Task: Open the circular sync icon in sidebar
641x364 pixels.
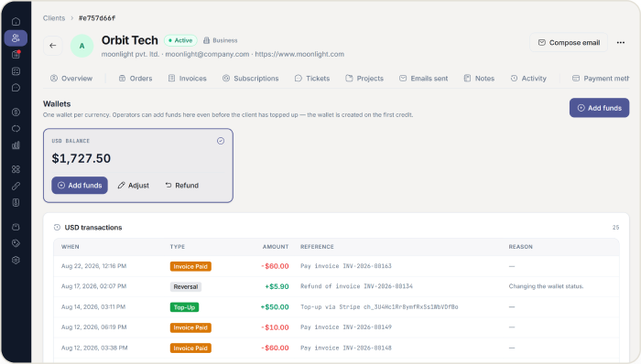Action: coord(16,129)
